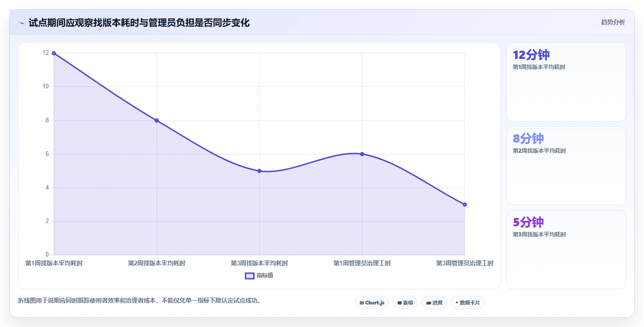Click the y-axis value 10
The image size is (644, 327).
46,86
